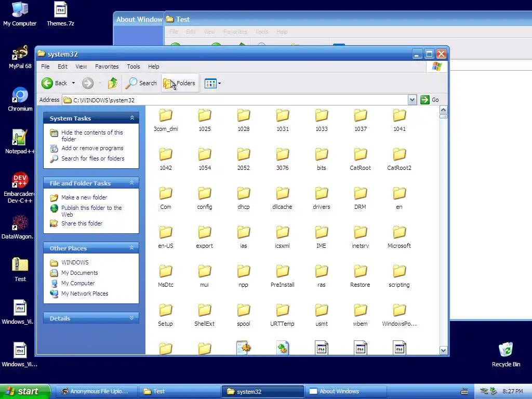Go to My Network Places link
Screen dimensions: 532x399
[85, 294]
